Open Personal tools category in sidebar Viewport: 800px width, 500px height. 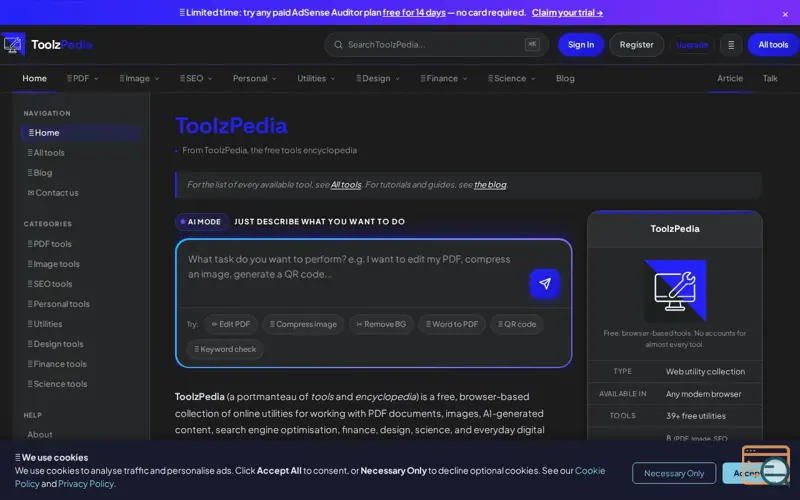click(59, 304)
